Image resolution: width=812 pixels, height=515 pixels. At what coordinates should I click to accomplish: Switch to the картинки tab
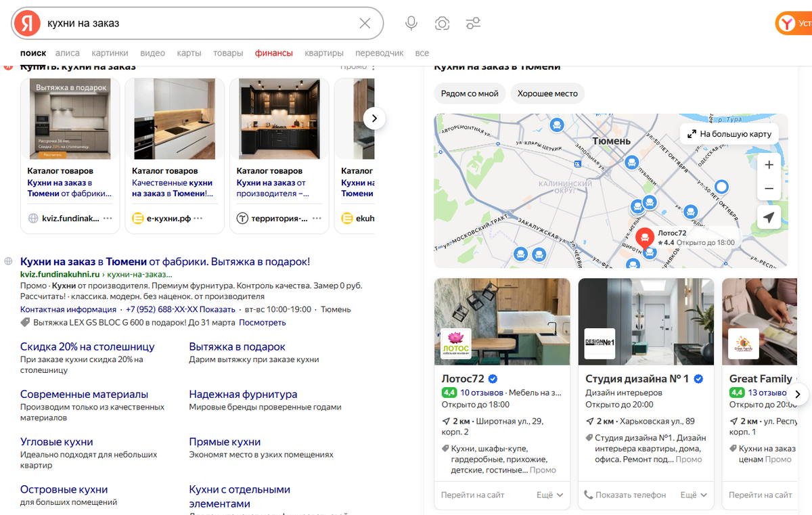110,53
